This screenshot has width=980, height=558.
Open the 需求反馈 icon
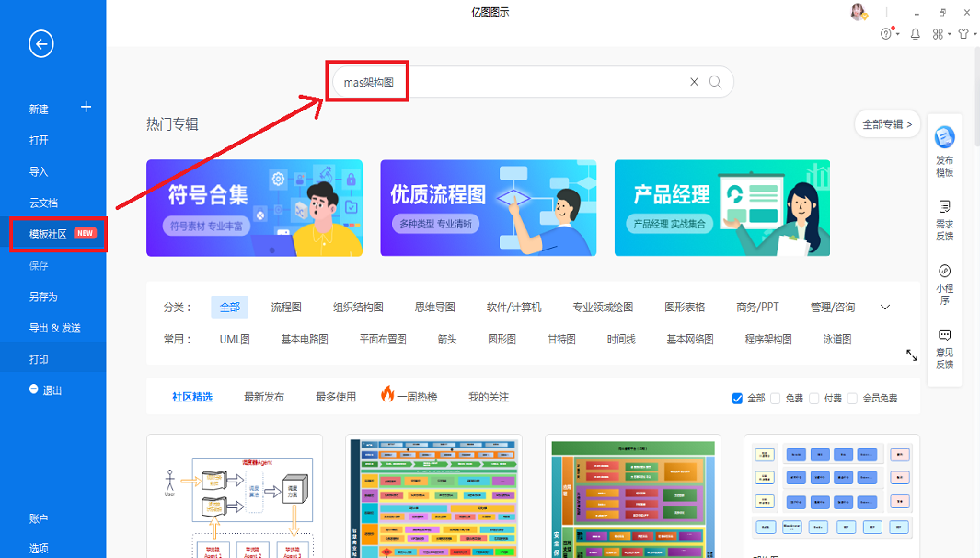(x=944, y=206)
